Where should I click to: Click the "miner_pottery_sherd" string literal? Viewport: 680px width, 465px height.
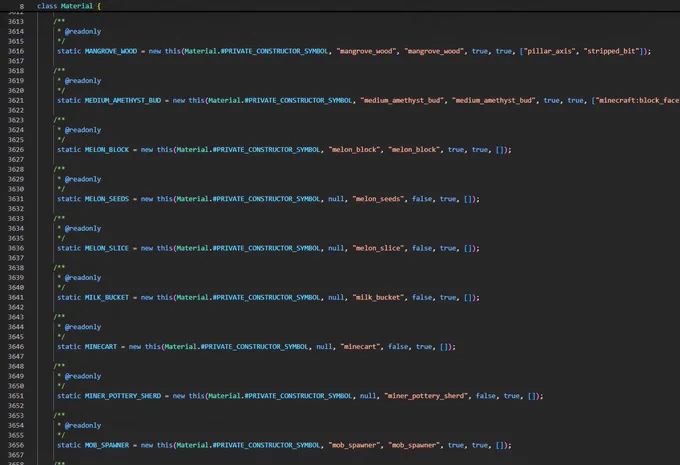click(427, 396)
